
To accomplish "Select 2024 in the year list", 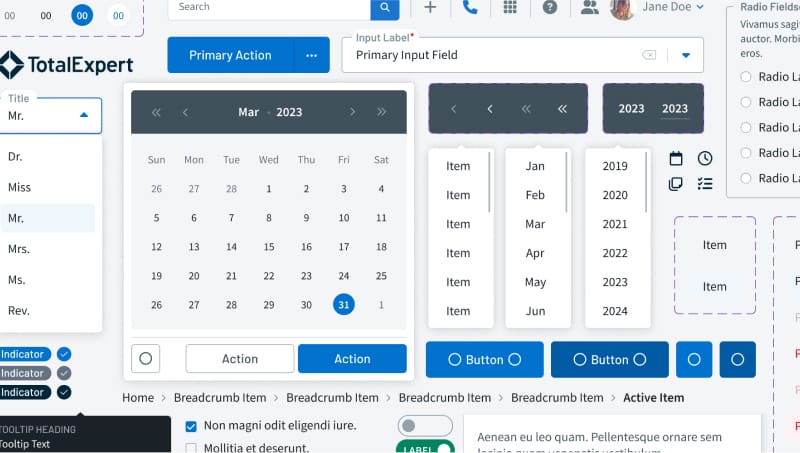I will [x=615, y=311].
